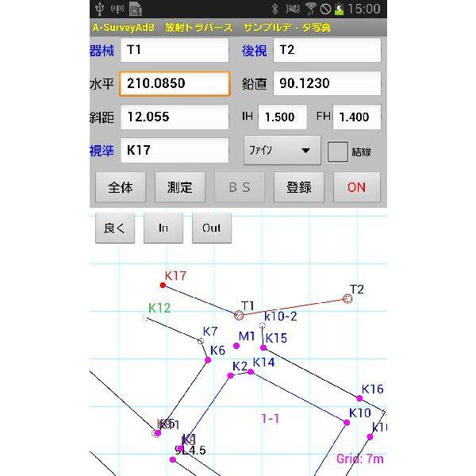Tap the SD card status icon
The image size is (476, 476).
coord(136,9)
